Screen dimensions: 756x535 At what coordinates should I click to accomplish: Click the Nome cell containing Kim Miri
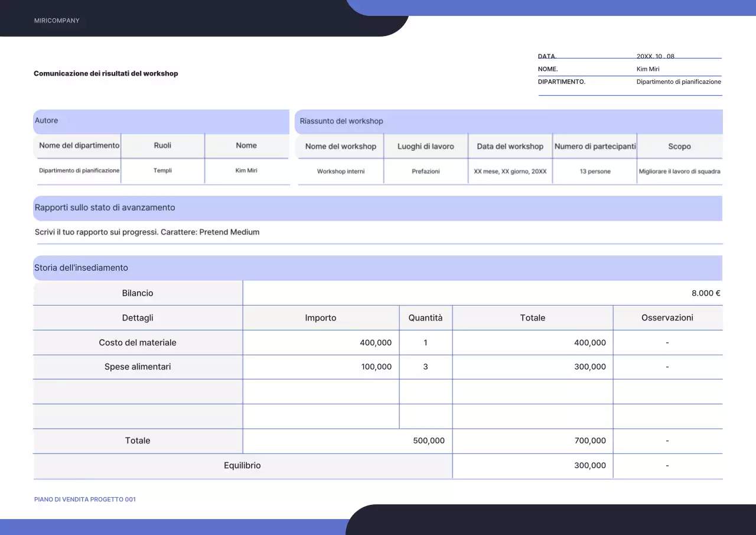[x=247, y=170]
